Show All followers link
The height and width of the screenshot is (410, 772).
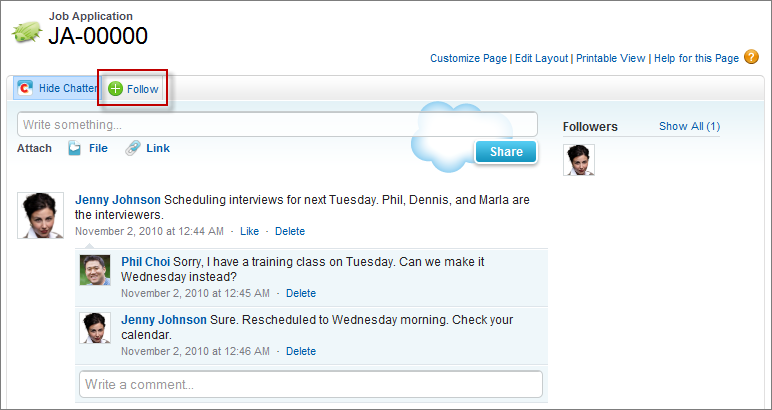[x=689, y=126]
